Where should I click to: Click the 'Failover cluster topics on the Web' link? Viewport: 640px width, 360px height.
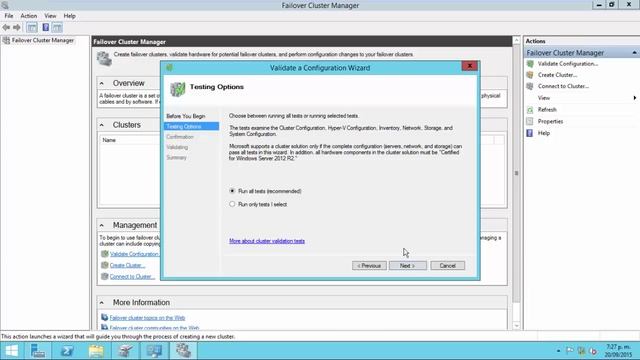pyautogui.click(x=147, y=318)
